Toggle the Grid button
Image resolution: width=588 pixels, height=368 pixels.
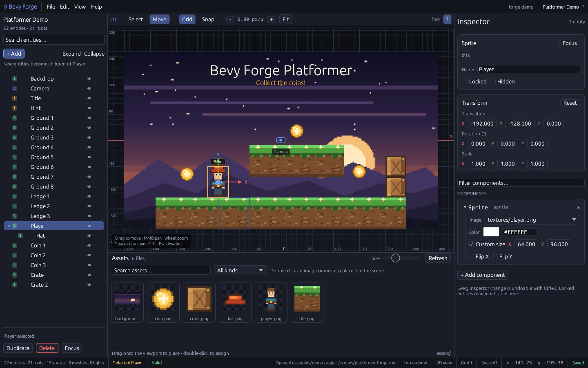tap(187, 19)
